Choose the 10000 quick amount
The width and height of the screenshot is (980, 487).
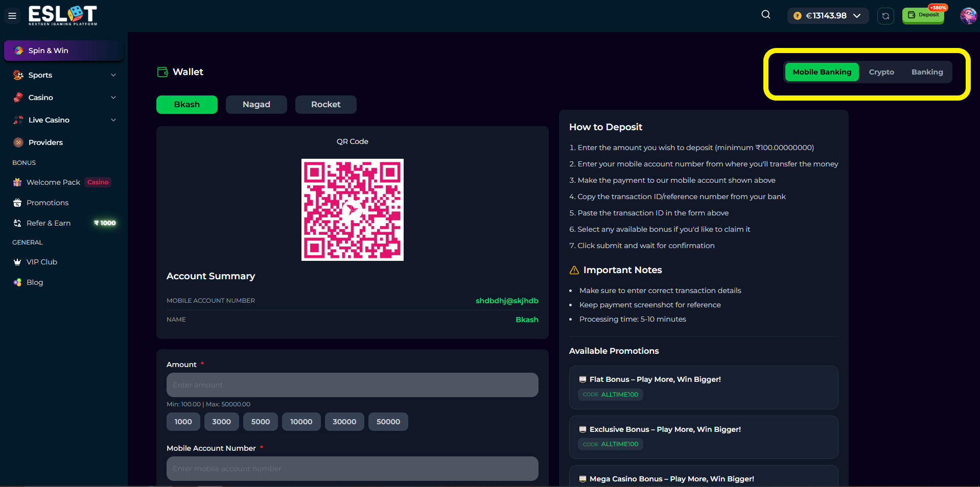point(301,422)
